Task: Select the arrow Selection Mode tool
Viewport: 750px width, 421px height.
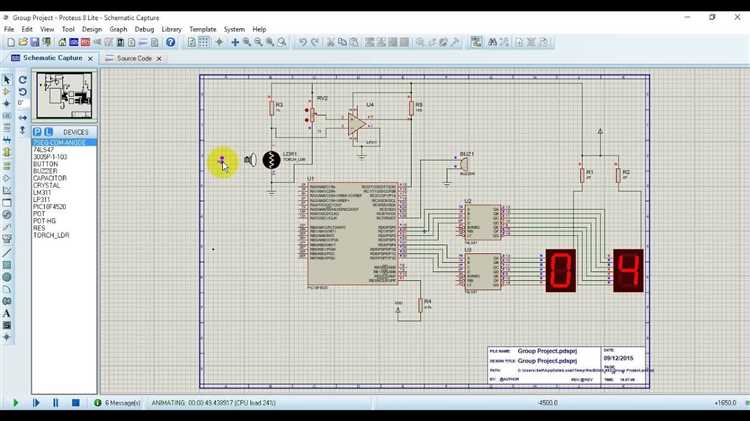Action: pos(7,79)
